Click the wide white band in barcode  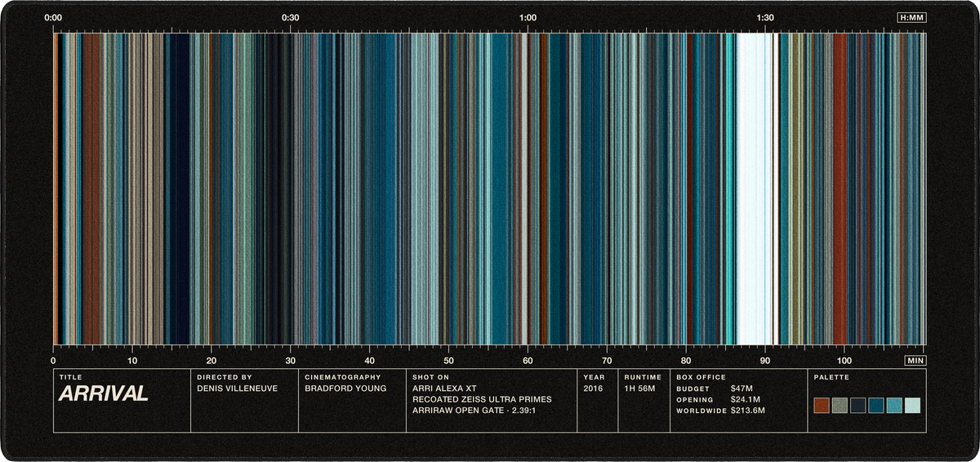(x=755, y=189)
